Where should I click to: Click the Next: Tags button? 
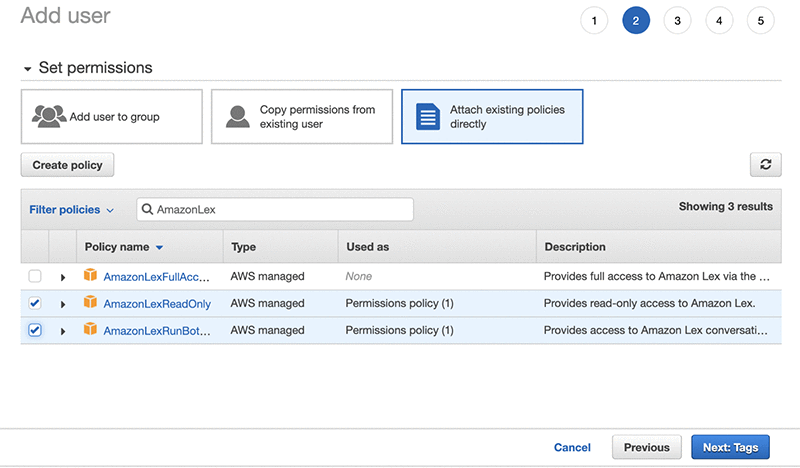click(x=730, y=447)
